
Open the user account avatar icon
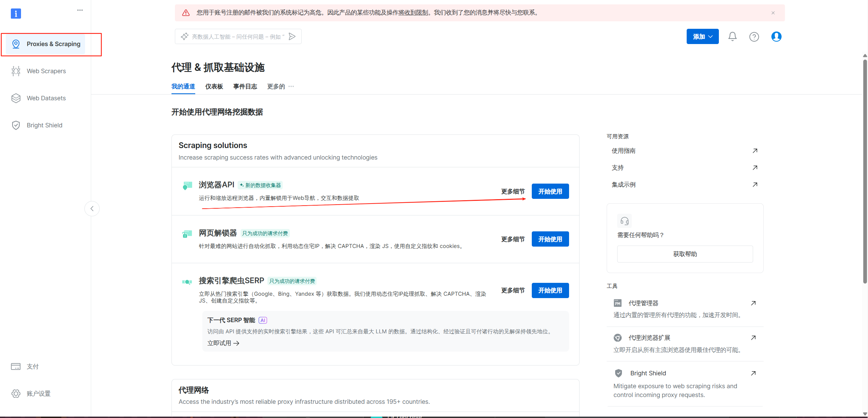[x=776, y=37]
